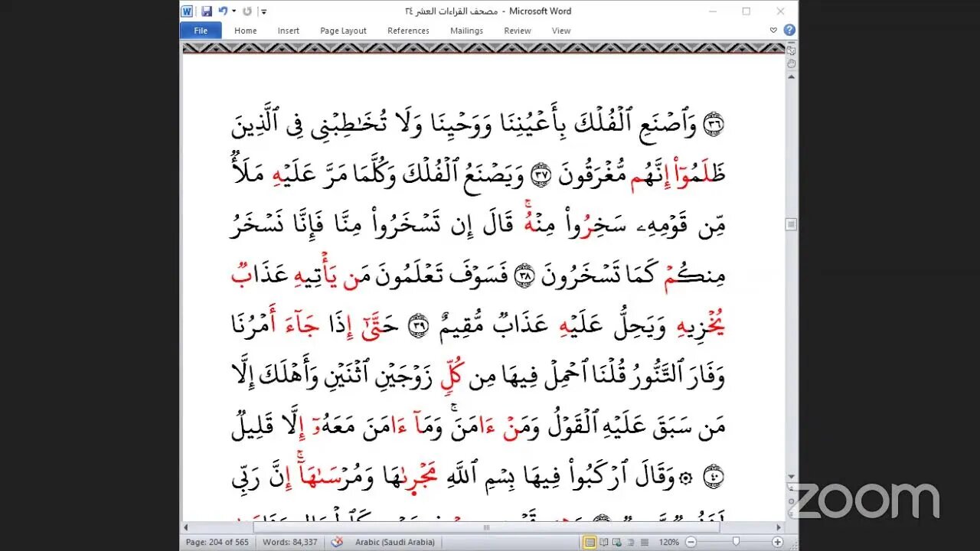Switch to the Mailings ribbon tab
The image size is (980, 551).
click(466, 31)
